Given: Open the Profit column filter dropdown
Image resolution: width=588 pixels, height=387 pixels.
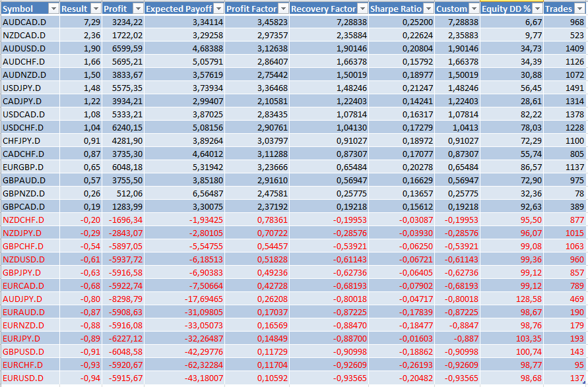Looking at the screenshot, I should (139, 9).
